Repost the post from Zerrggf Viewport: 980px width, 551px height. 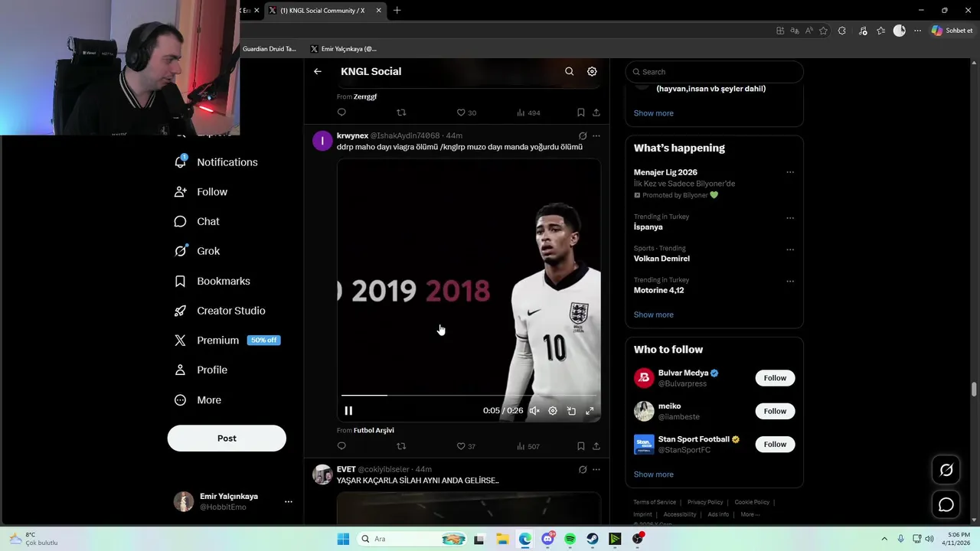[401, 112]
